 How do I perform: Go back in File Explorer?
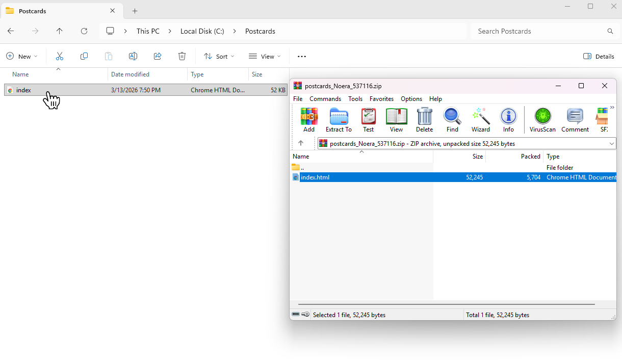tap(11, 31)
